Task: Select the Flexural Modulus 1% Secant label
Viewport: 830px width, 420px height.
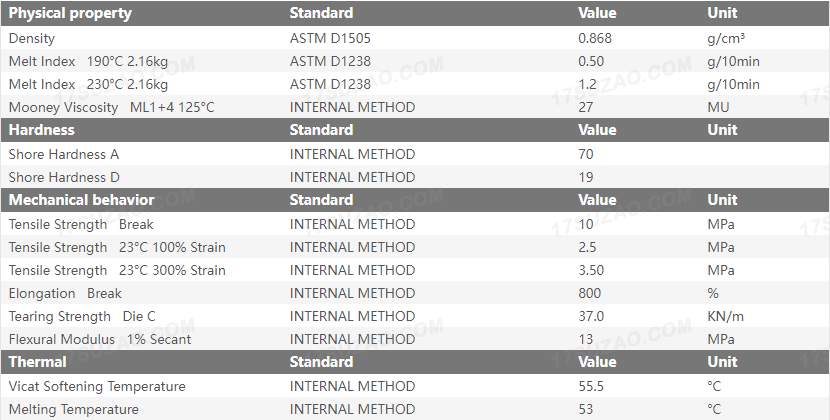Action: 100,339
